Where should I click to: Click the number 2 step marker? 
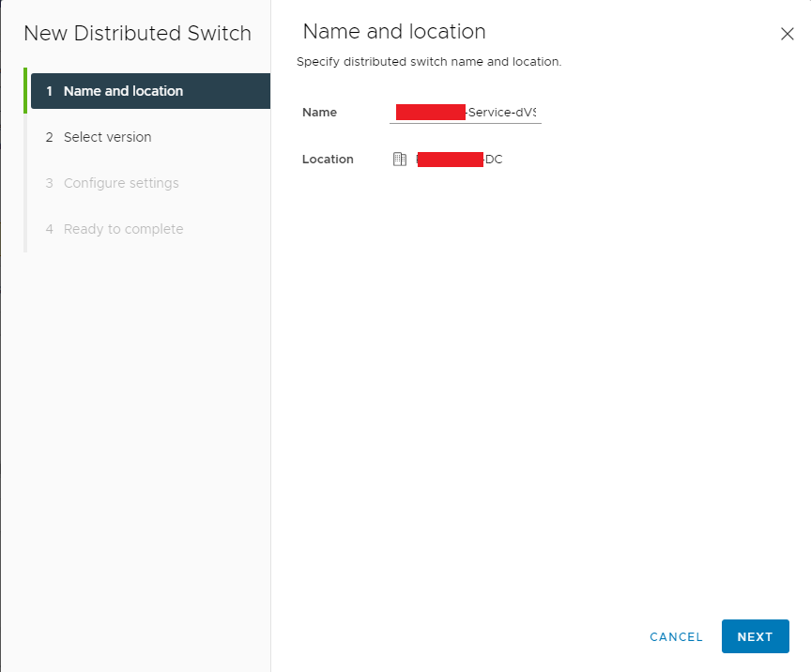tap(49, 137)
